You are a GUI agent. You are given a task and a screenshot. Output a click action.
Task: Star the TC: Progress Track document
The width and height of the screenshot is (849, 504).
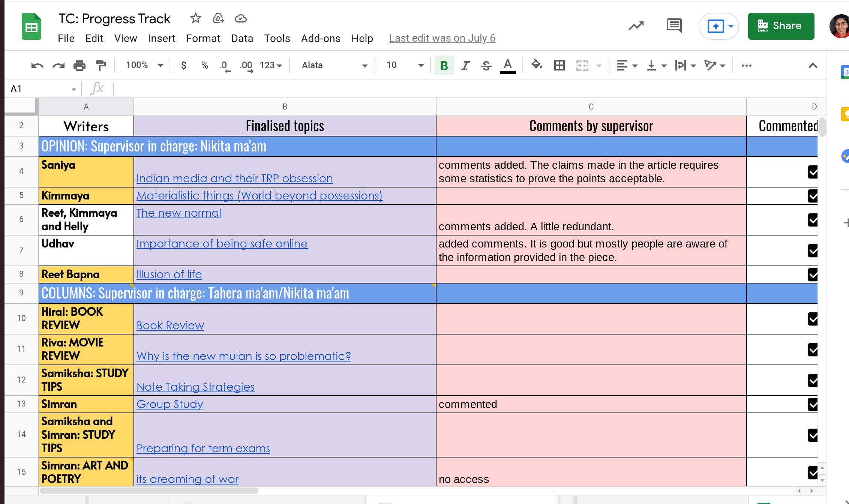point(196,18)
